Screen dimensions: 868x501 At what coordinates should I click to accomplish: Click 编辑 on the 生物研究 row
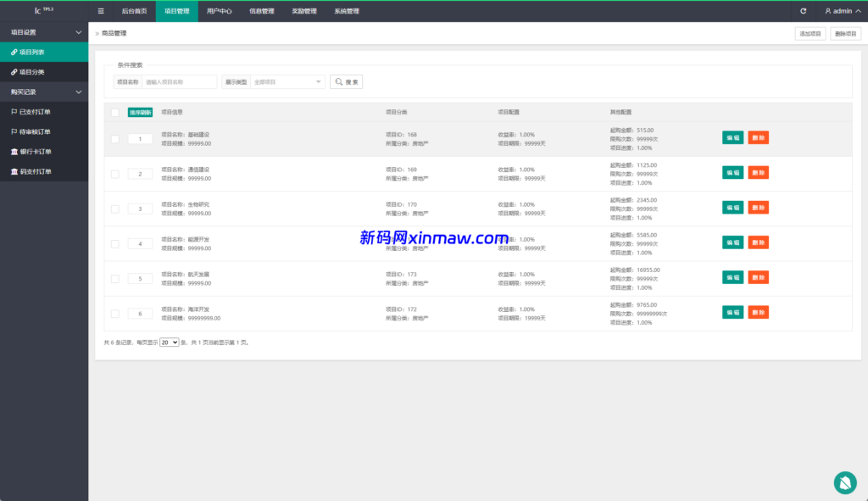point(732,207)
